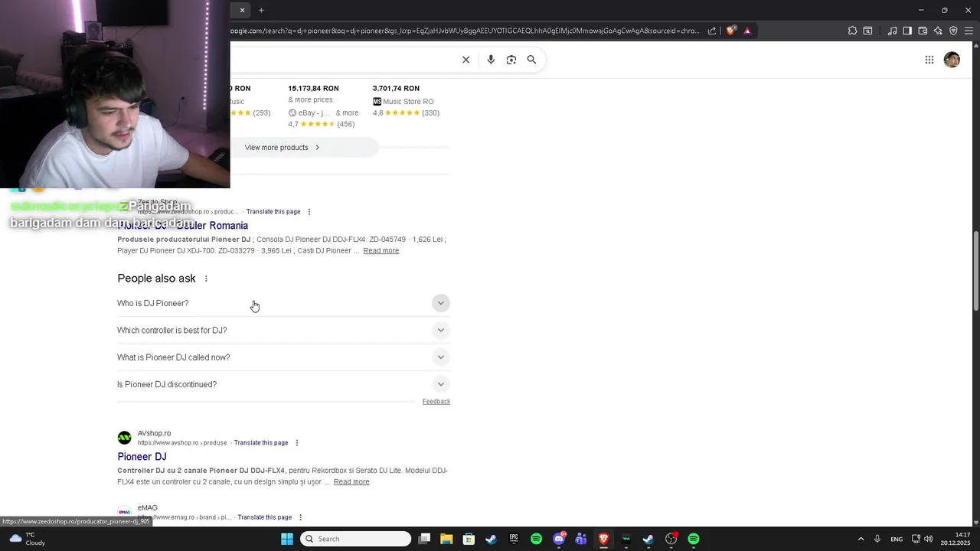Open Microsoft Store from the taskbar
Screen dimensions: 980x551
[469, 539]
